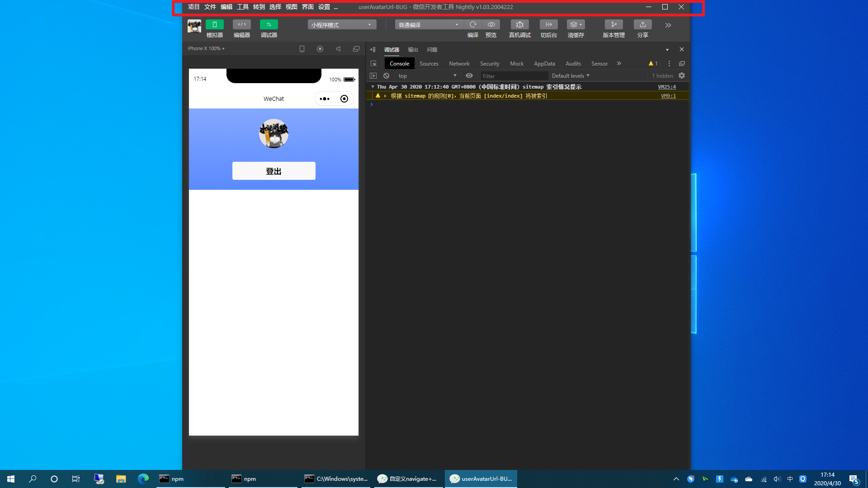The image size is (868, 488).
Task: Open the 工具 menu
Action: pyautogui.click(x=242, y=7)
